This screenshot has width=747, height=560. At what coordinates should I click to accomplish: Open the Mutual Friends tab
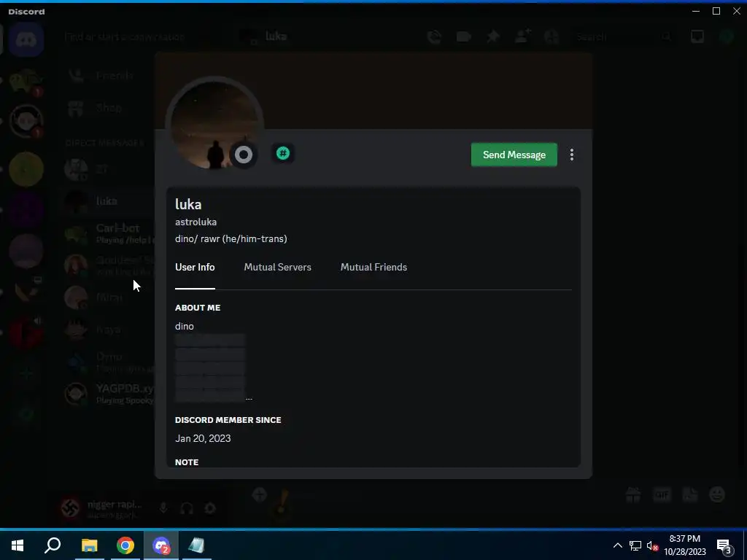(x=373, y=267)
